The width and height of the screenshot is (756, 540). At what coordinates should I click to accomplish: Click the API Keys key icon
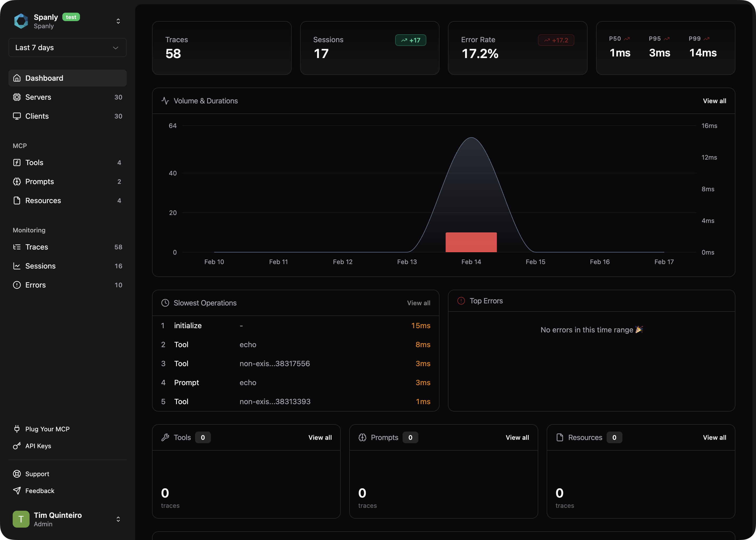point(17,446)
